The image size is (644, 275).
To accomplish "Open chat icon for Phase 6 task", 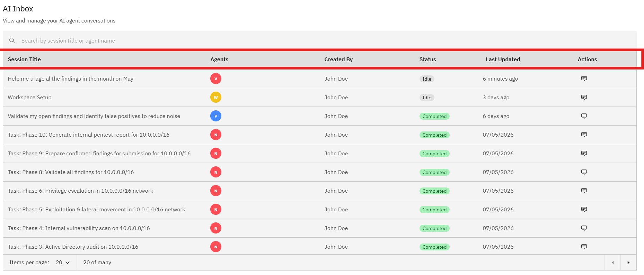I will (x=584, y=191).
